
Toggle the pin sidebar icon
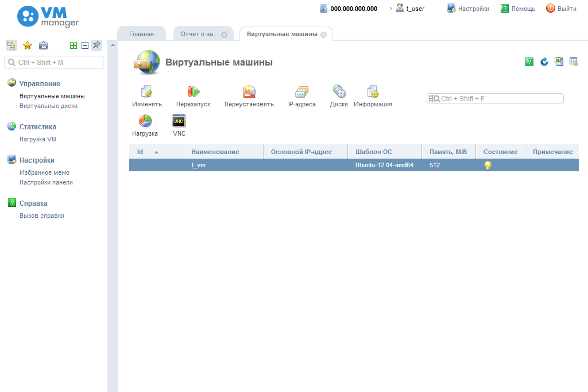[96, 45]
